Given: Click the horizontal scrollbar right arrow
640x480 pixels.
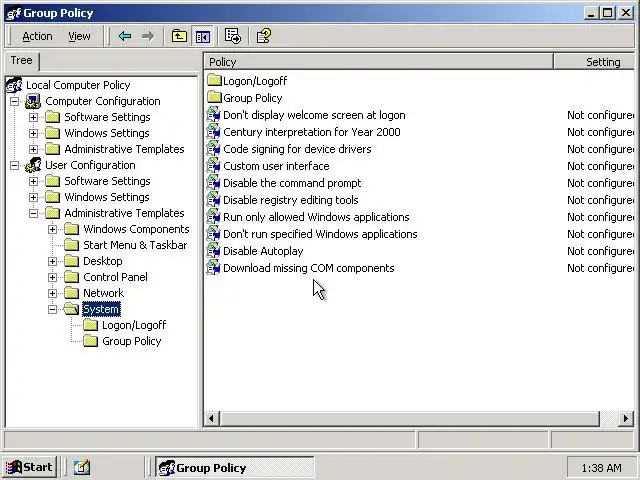Looking at the screenshot, I should coord(626,419).
